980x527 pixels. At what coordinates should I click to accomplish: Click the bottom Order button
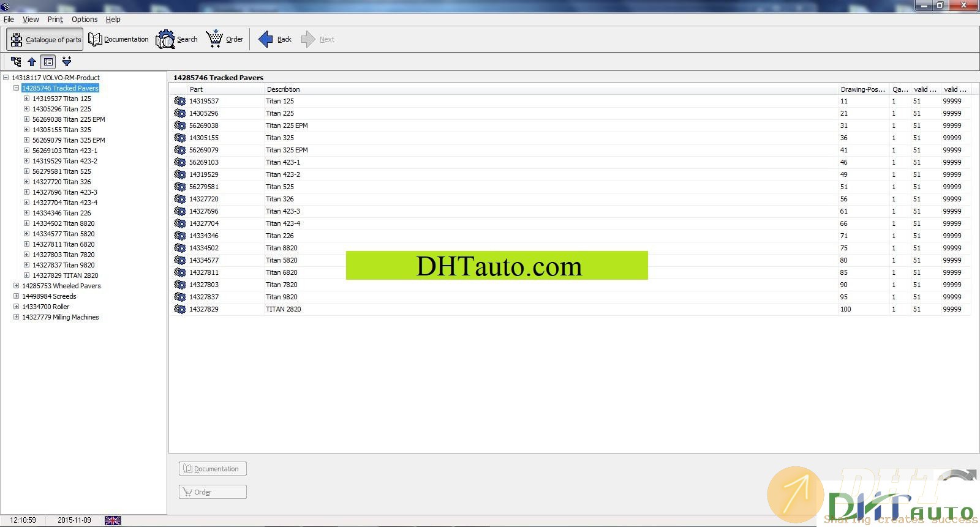point(213,492)
